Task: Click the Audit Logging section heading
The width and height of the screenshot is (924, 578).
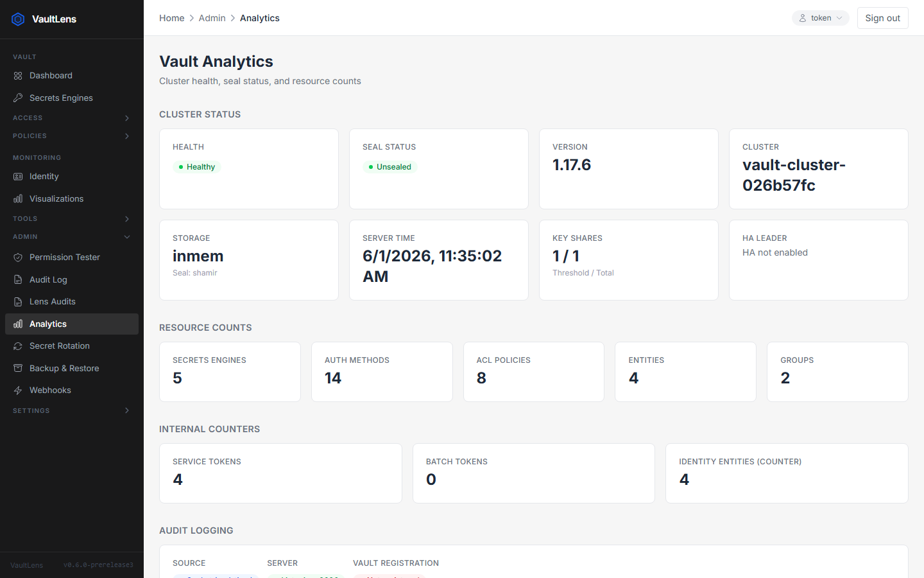Action: coord(196,530)
